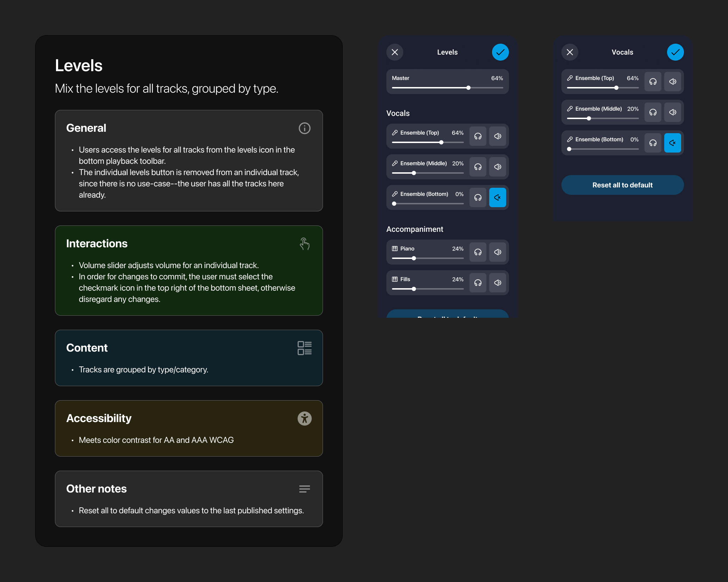Confirm Vocals panel with checkmark button
This screenshot has width=728, height=582.
pos(675,52)
